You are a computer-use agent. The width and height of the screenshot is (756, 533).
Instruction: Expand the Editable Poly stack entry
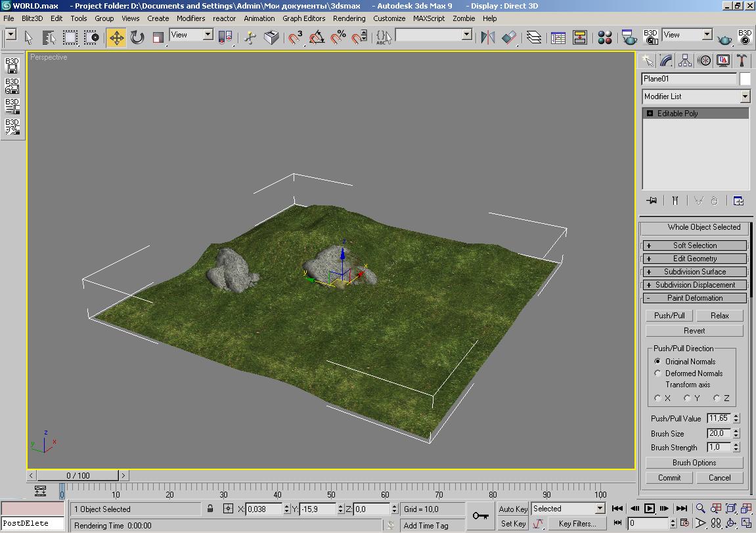(650, 114)
